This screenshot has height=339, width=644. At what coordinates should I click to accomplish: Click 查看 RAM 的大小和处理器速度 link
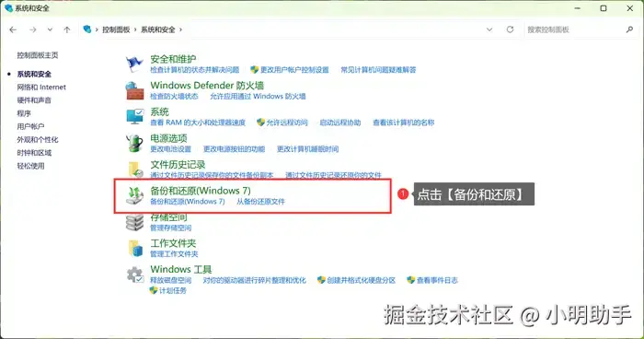[x=198, y=123]
